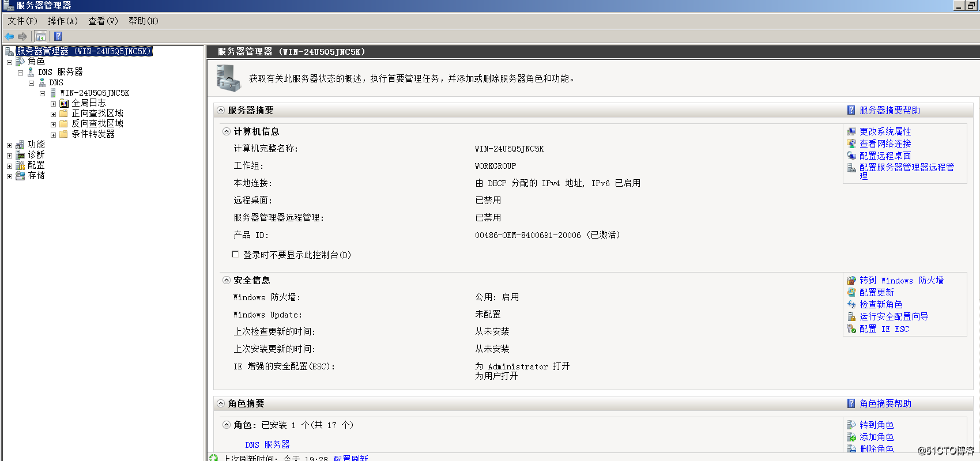The image size is (980, 461).
Task: Collapse the 计算机信息 section
Action: 227,131
